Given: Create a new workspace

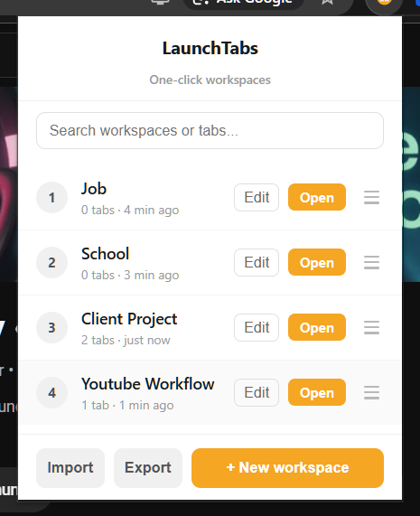Looking at the screenshot, I should 287,468.
